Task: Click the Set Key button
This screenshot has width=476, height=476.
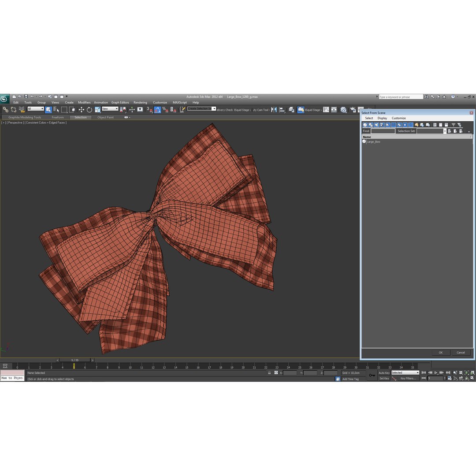Action: [x=384, y=378]
